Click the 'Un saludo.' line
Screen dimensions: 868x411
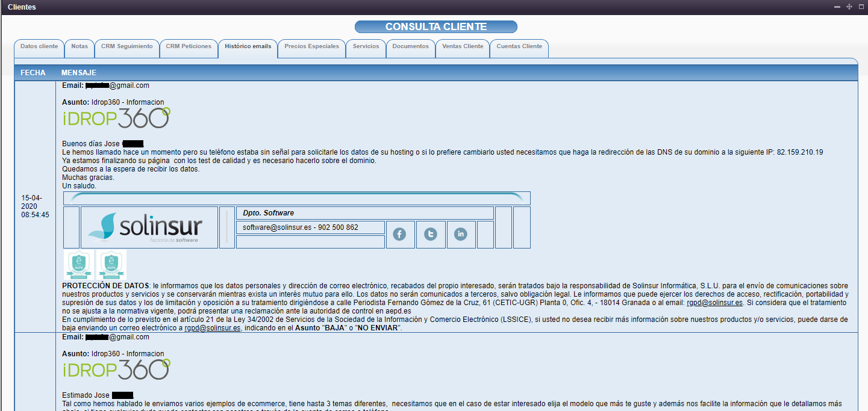(80, 186)
